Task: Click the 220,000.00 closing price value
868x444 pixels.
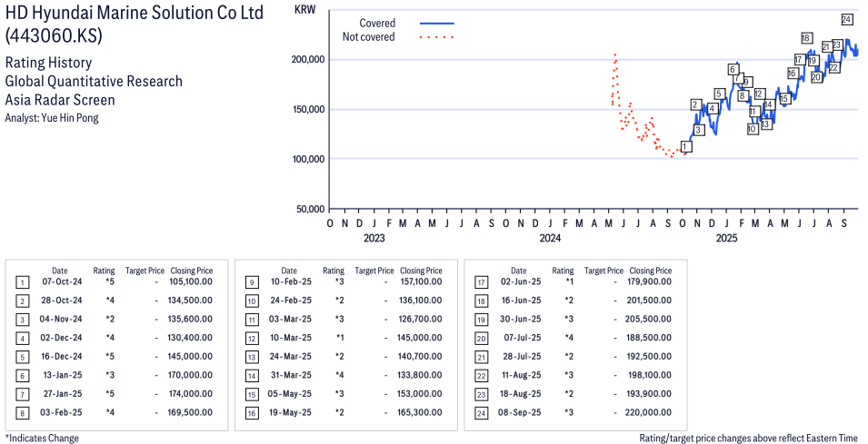Action: pyautogui.click(x=650, y=411)
